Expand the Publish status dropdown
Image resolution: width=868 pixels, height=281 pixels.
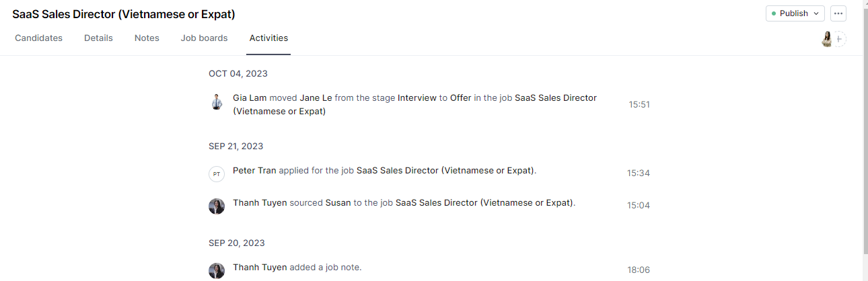[x=795, y=13]
